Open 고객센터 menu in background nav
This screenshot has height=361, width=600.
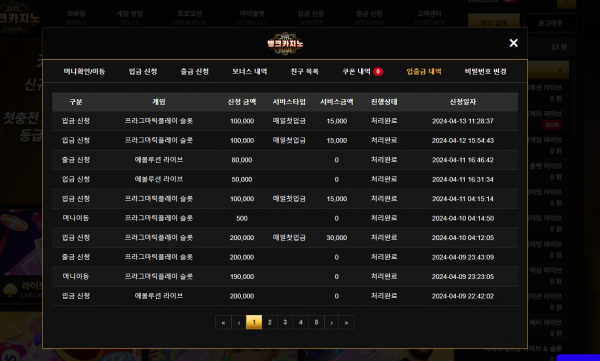[x=429, y=17]
